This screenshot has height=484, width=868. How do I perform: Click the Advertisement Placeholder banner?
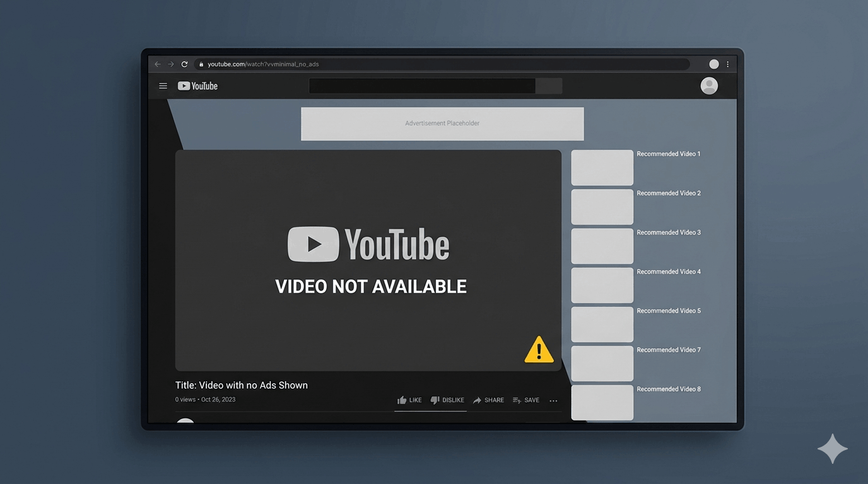(442, 124)
